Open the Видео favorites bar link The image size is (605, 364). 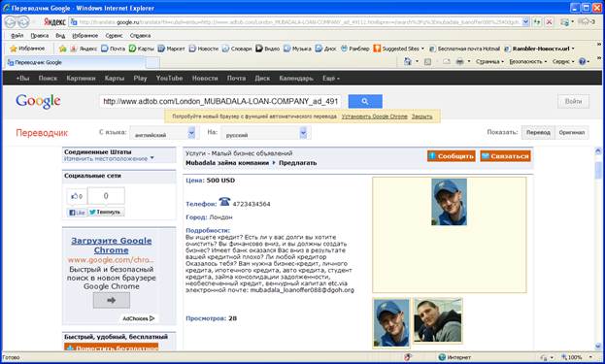[267, 49]
